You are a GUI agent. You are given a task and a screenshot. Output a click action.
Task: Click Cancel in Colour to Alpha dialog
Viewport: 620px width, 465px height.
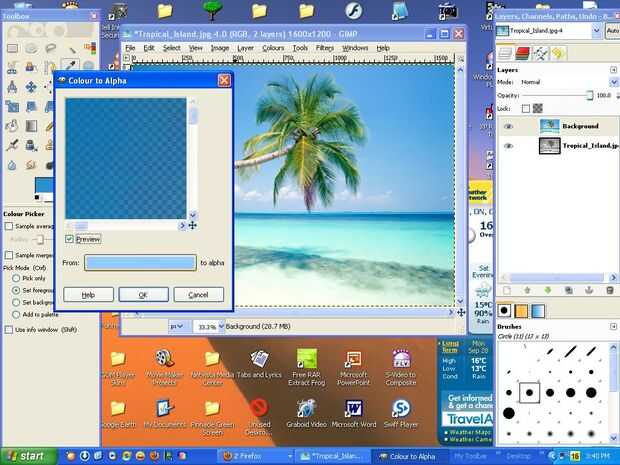pyautogui.click(x=198, y=295)
